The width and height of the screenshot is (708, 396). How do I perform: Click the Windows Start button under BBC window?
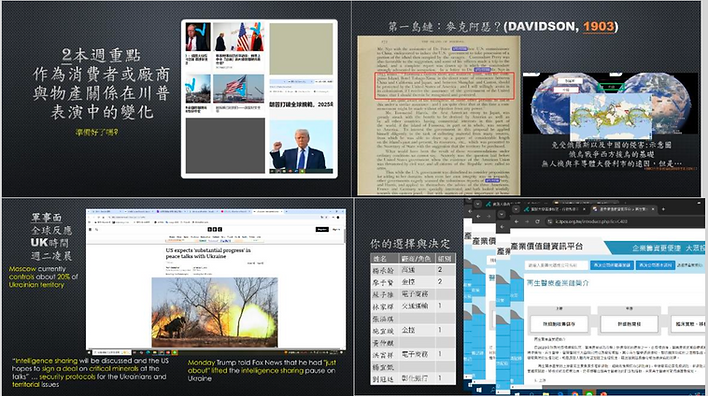[x=90, y=352]
